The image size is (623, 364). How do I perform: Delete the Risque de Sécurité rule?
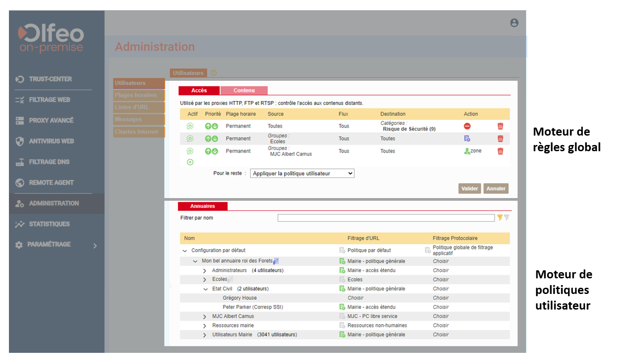(500, 126)
